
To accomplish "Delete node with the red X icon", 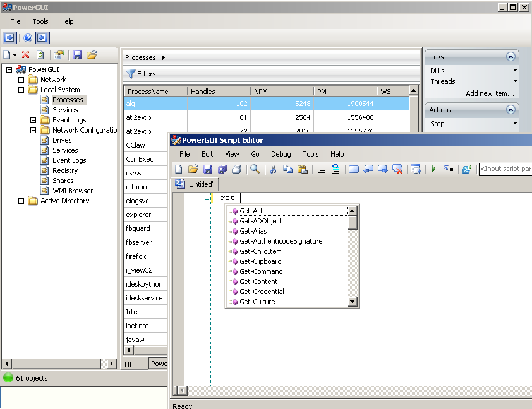I will (26, 55).
